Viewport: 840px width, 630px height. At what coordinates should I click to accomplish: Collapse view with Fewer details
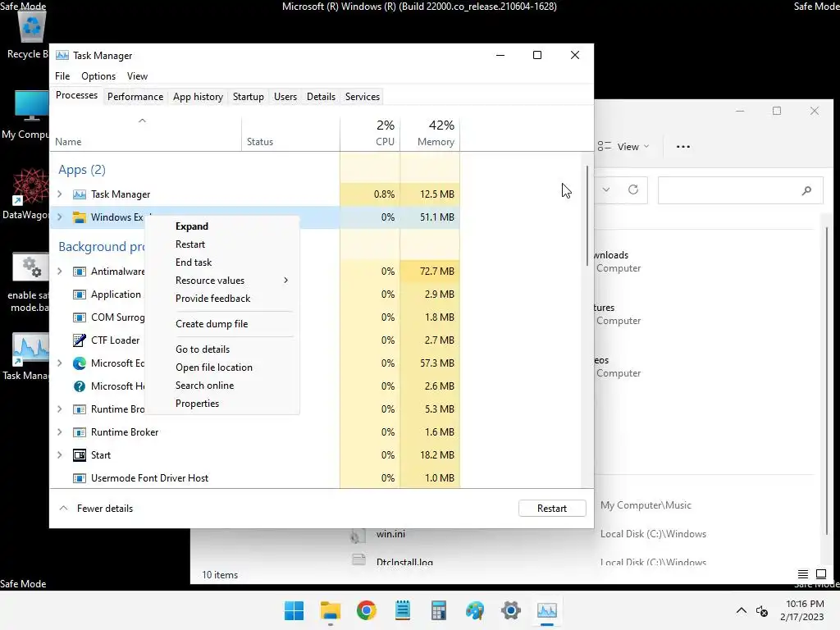pyautogui.click(x=97, y=508)
